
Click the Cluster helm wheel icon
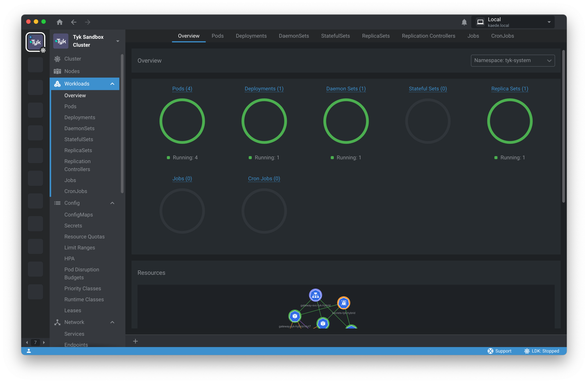[57, 59]
